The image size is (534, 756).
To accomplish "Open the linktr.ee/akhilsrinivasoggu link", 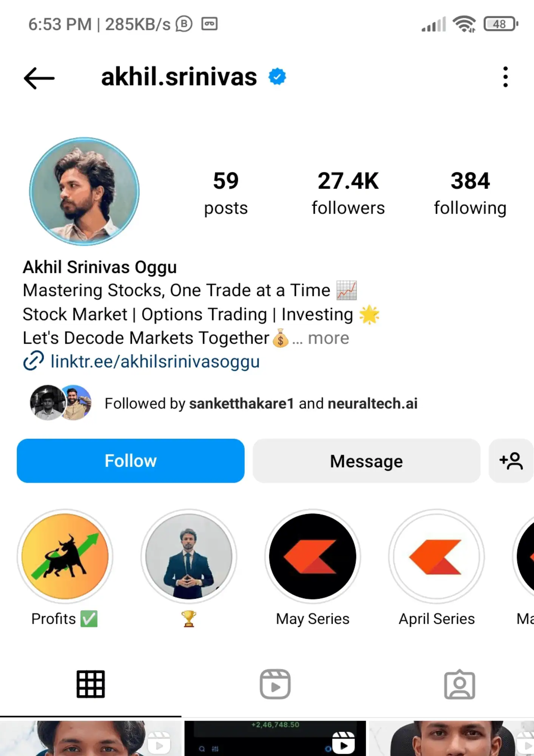I will tap(155, 361).
